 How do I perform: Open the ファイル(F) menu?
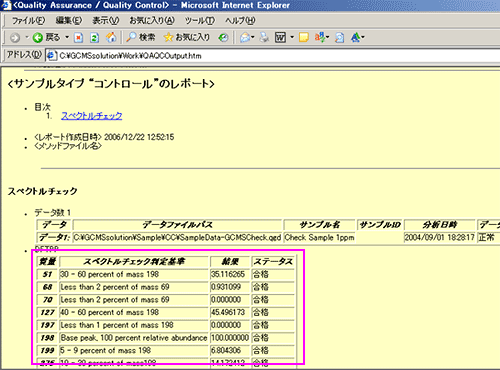tap(28, 21)
